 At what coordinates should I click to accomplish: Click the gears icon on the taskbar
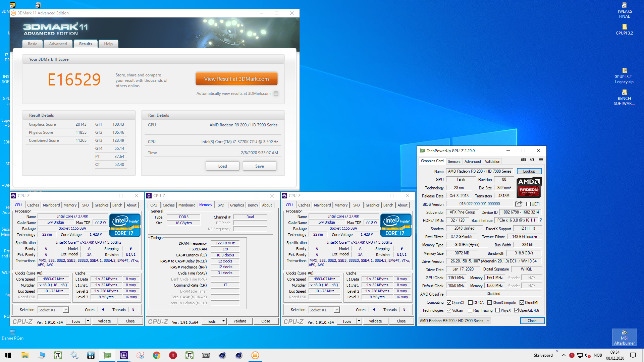point(74,355)
